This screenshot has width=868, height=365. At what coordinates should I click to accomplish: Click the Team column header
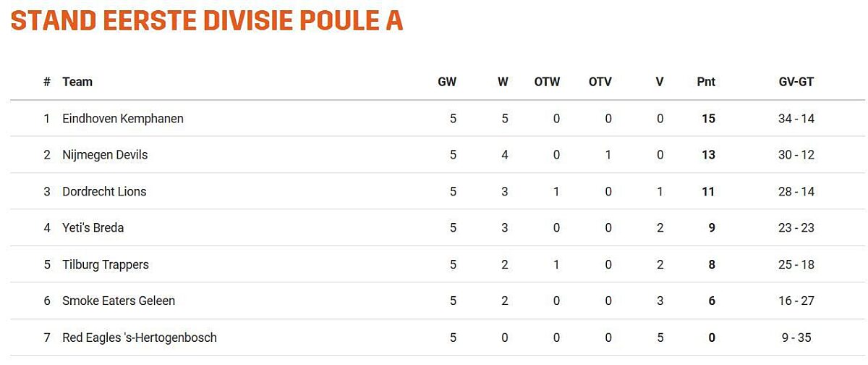[77, 82]
